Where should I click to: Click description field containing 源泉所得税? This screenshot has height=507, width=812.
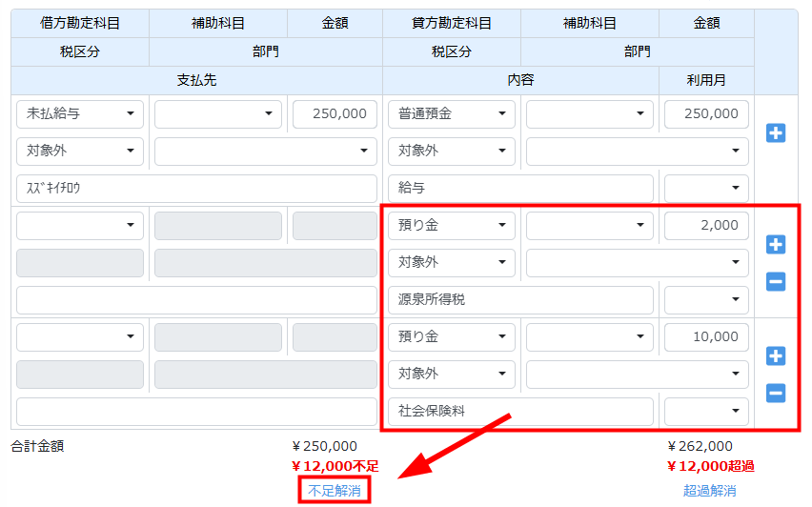tap(520, 300)
